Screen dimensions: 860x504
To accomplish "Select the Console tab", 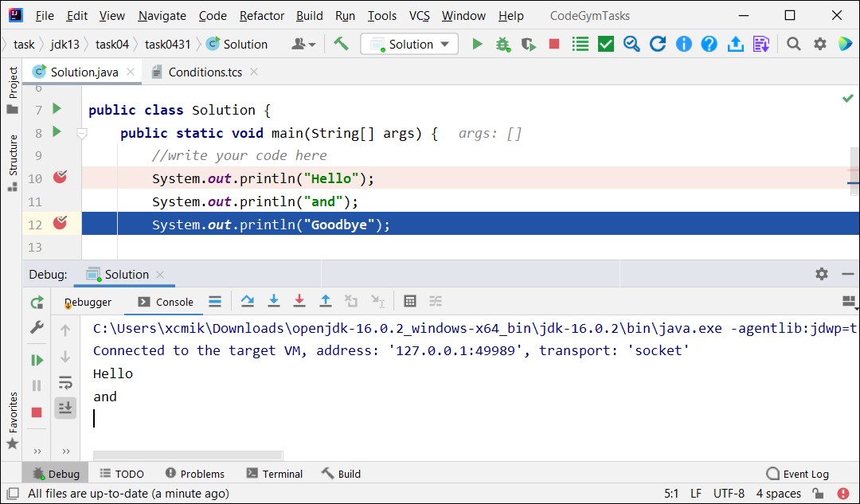I will tap(166, 302).
